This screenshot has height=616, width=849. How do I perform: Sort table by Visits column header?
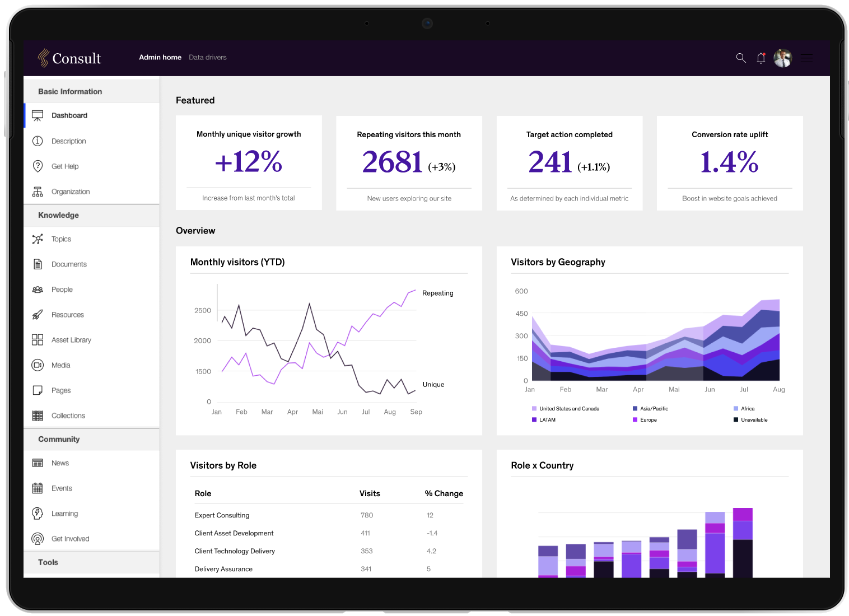370,493
